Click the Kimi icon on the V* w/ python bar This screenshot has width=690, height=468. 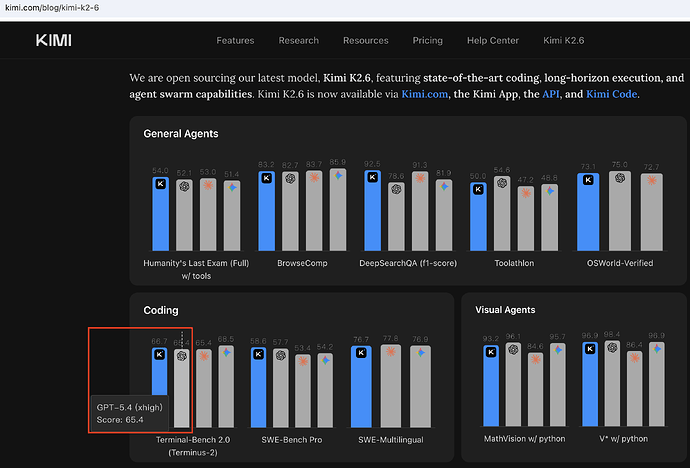(590, 349)
